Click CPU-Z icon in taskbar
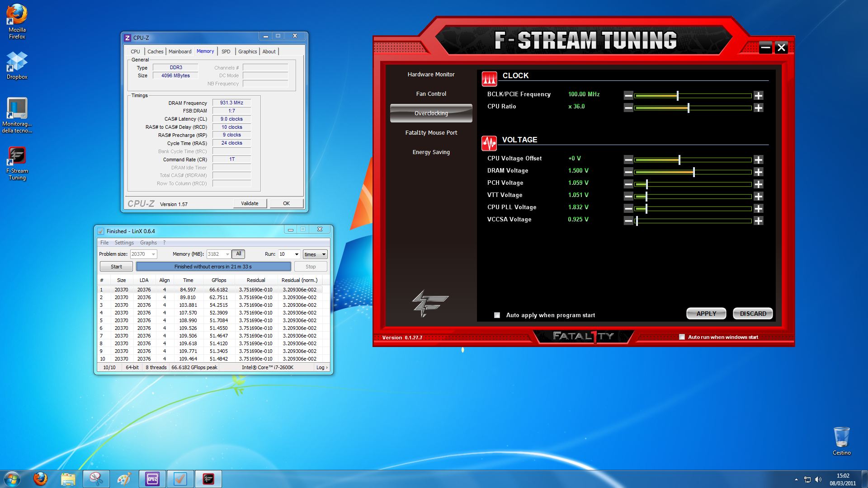 coord(152,479)
